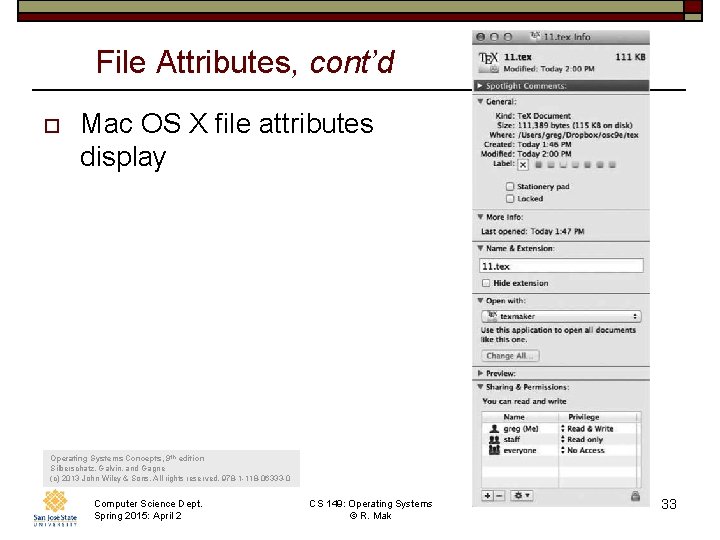Click the Kind: TeX Document line
The width and height of the screenshot is (720, 540).
(533, 116)
